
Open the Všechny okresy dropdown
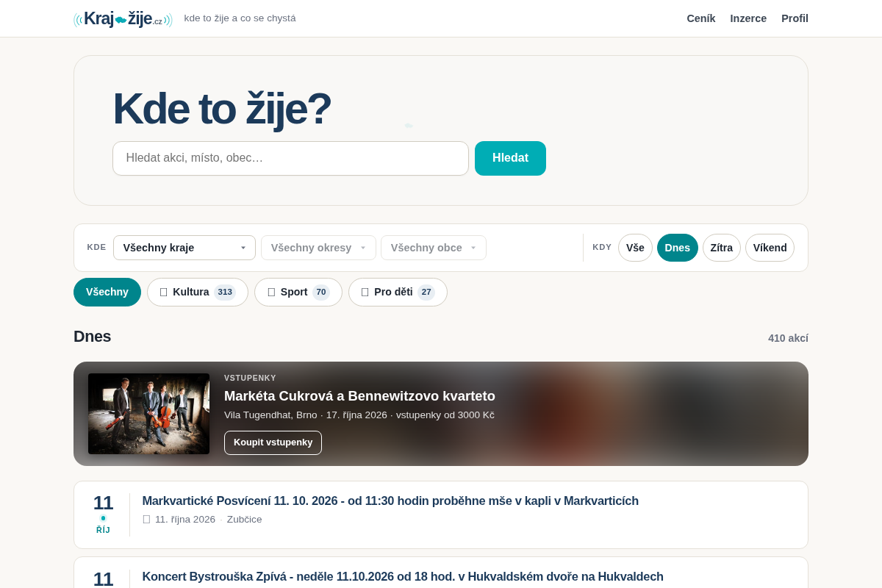[x=318, y=248]
